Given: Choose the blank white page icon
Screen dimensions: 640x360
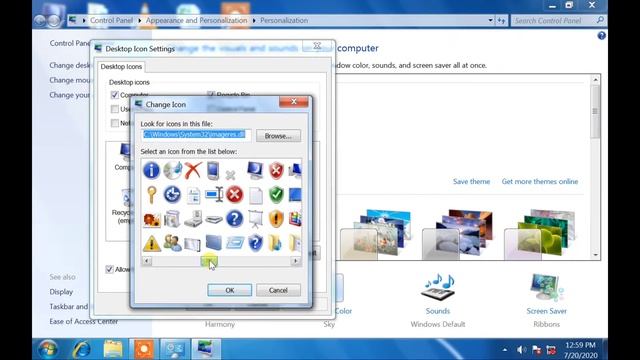Looking at the screenshot, I should pos(256,196).
